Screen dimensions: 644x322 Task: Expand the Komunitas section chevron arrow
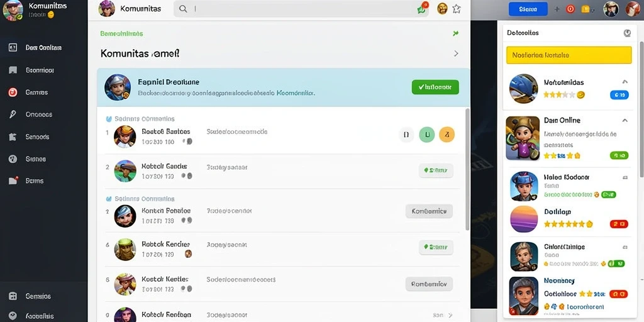456,53
